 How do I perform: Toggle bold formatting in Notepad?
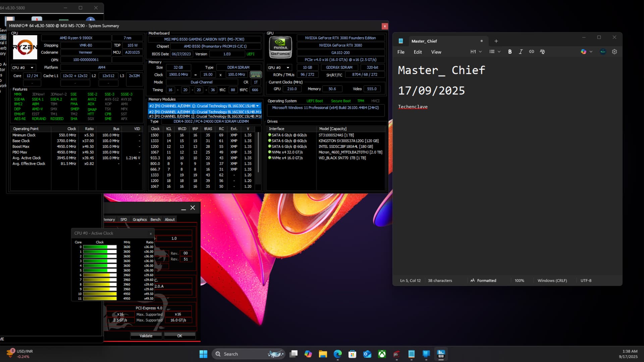(x=510, y=52)
